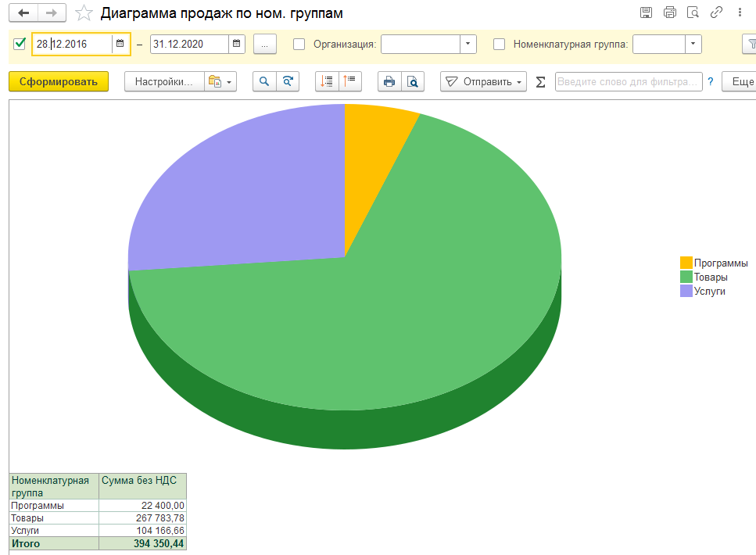The image size is (756, 555).
Task: Click legend label Программы
Action: (721, 263)
